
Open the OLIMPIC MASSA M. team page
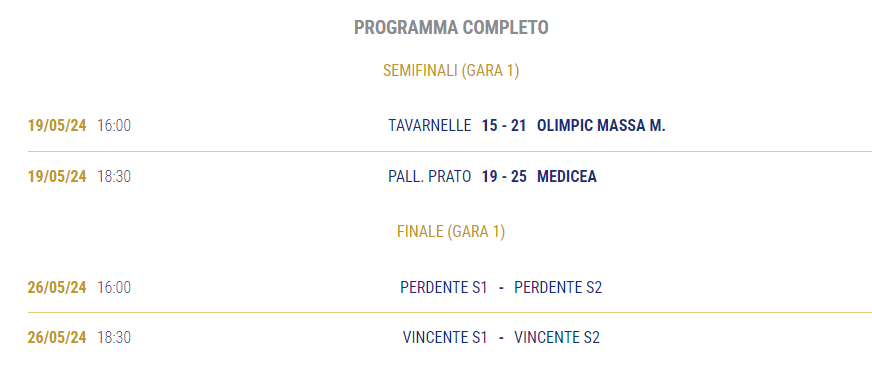coord(601,126)
